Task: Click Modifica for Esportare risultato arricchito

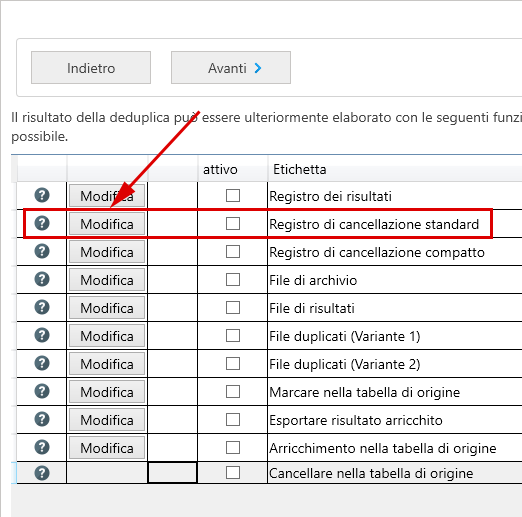Action: pos(107,420)
